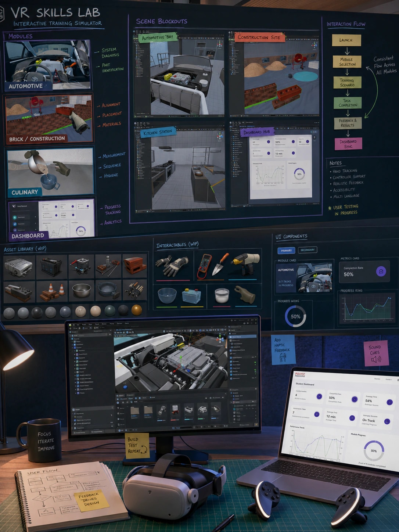The height and width of the screenshot is (532, 399).
Task: Pick the cream beige material sphere swatch
Action: point(96,311)
